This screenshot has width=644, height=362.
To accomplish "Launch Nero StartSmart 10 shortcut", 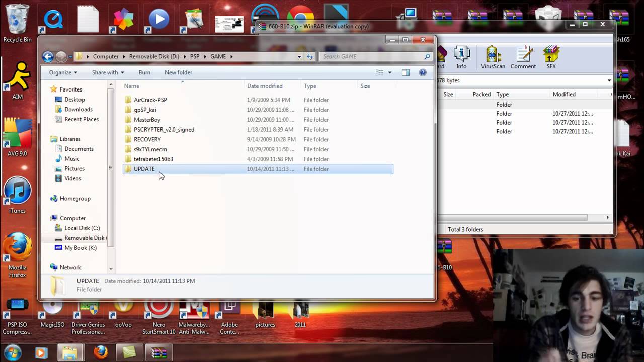I will (x=159, y=317).
